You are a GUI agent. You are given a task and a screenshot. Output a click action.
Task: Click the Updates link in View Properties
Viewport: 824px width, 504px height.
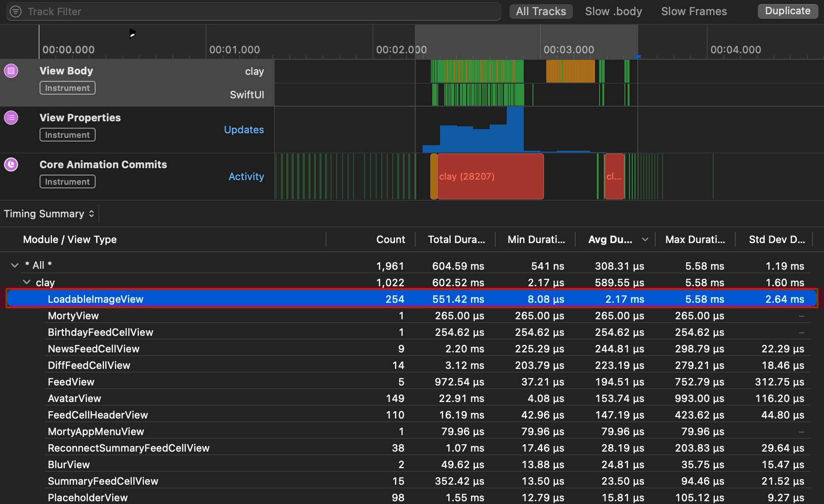click(244, 130)
